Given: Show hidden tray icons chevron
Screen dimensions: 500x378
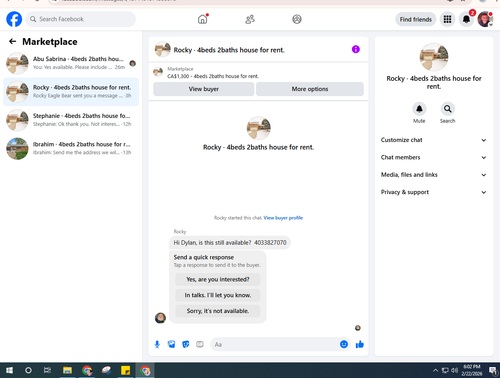Looking at the screenshot, I should [435, 370].
